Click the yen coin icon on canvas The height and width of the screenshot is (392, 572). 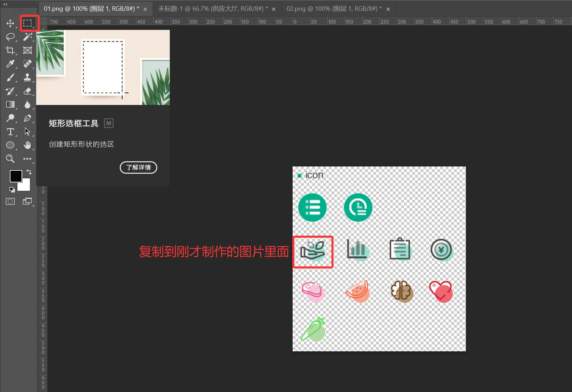point(442,250)
